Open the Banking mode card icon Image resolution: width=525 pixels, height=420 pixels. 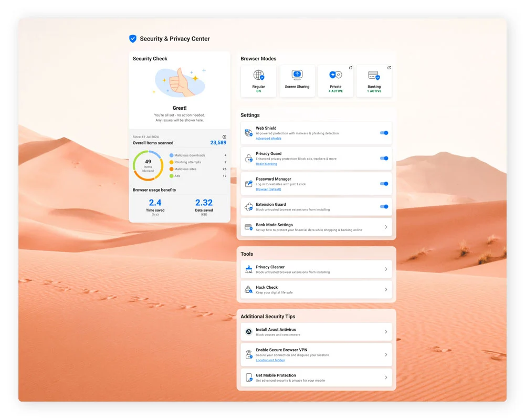click(x=374, y=75)
